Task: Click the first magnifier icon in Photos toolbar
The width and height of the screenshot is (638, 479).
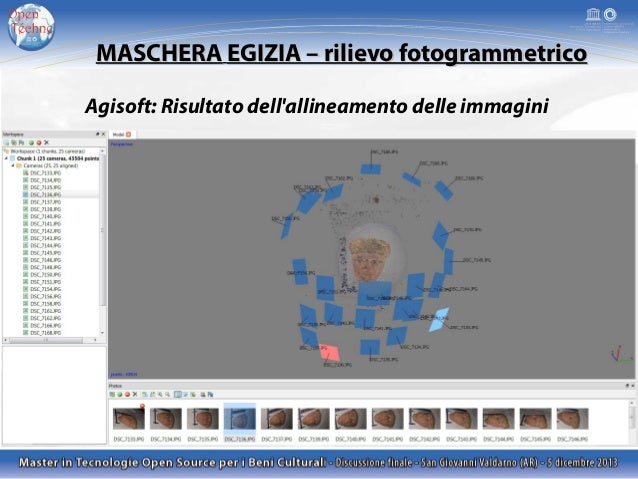Action: coord(160,394)
